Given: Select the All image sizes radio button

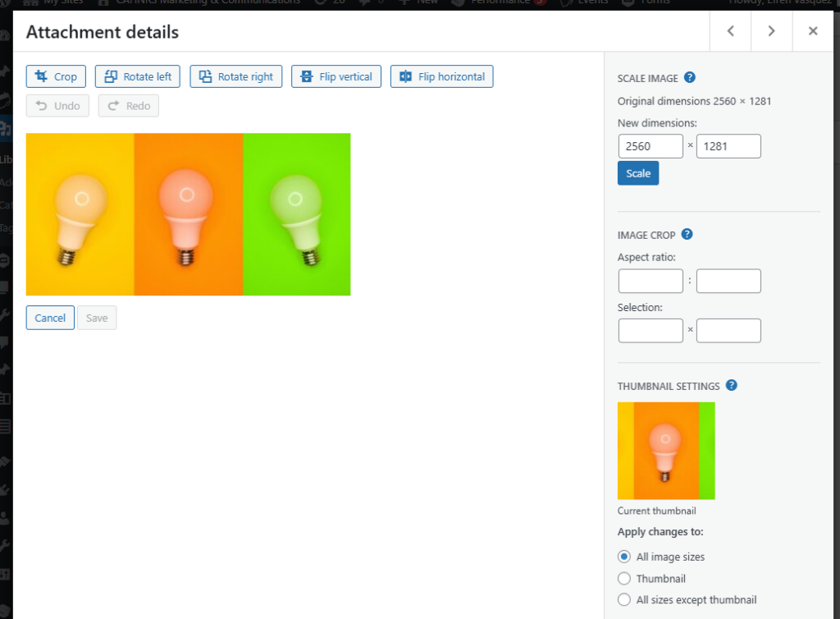Looking at the screenshot, I should (623, 557).
